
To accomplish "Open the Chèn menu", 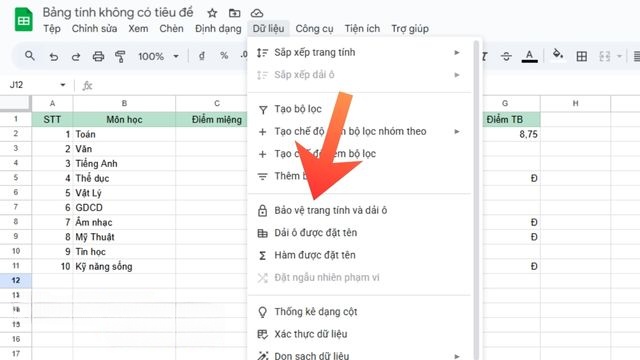I will click(x=171, y=29).
